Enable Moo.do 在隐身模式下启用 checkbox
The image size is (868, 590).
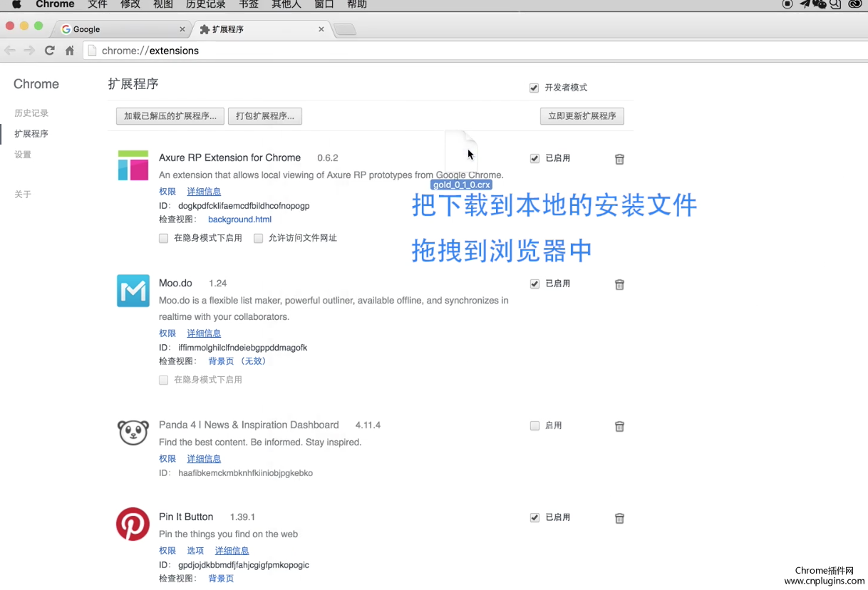point(163,380)
